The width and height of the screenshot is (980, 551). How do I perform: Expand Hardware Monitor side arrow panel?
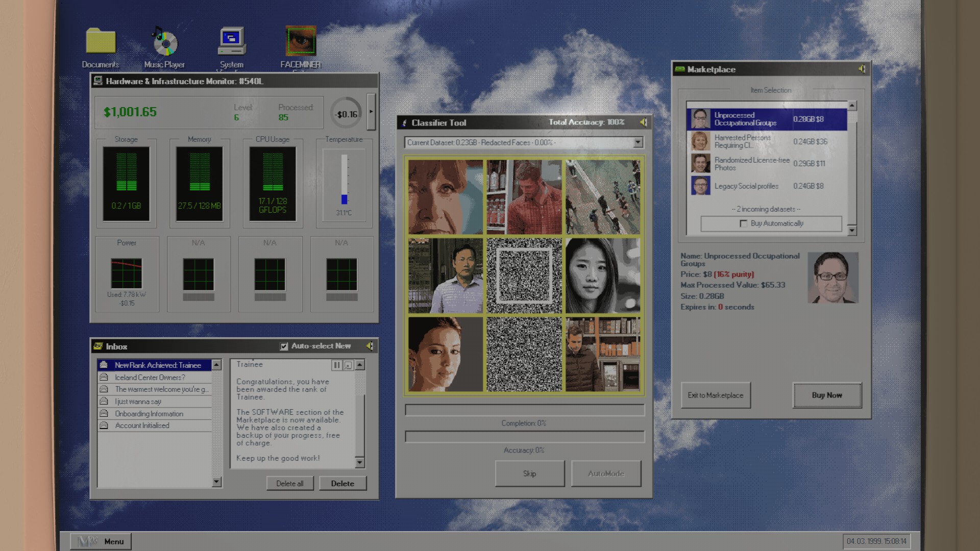tap(371, 112)
